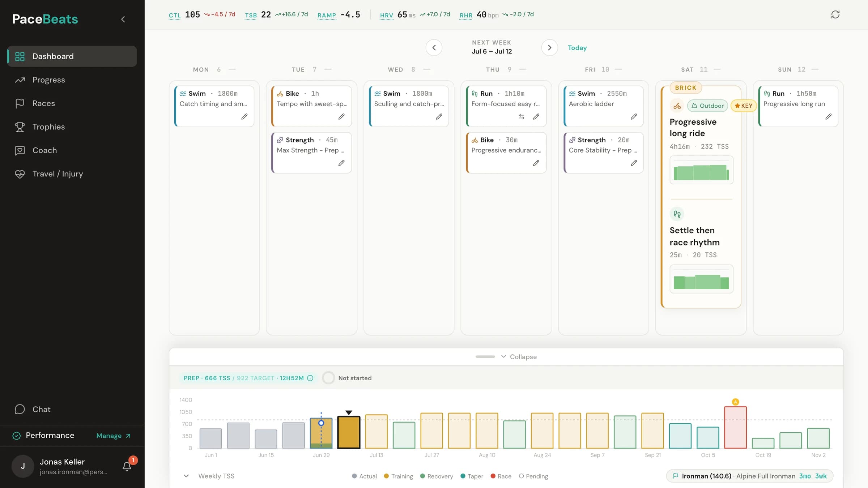868x488 pixels.
Task: Click run icon above Settle then race rhythm
Action: [x=677, y=214]
